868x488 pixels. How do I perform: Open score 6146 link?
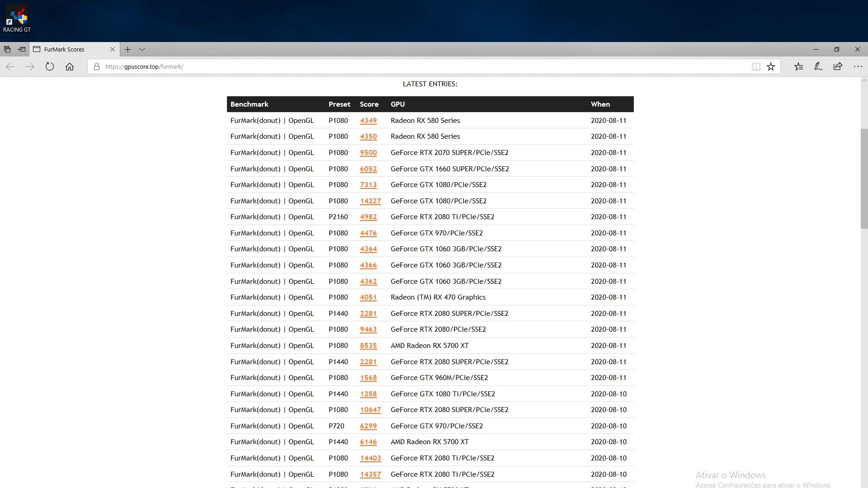pyautogui.click(x=368, y=442)
